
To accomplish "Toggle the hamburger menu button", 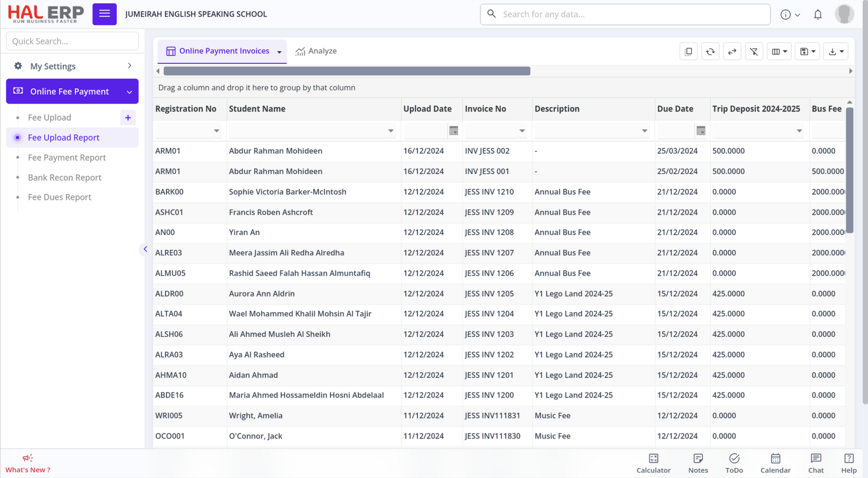I will click(x=105, y=14).
